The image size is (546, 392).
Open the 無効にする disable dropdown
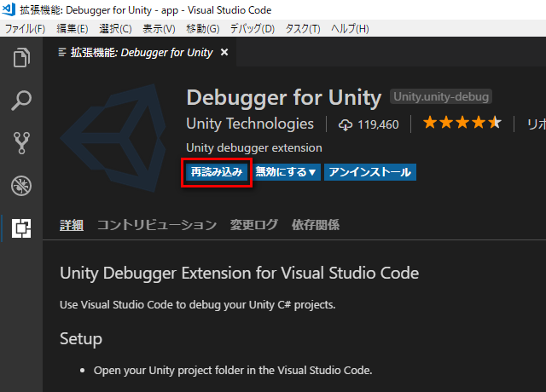(x=286, y=172)
